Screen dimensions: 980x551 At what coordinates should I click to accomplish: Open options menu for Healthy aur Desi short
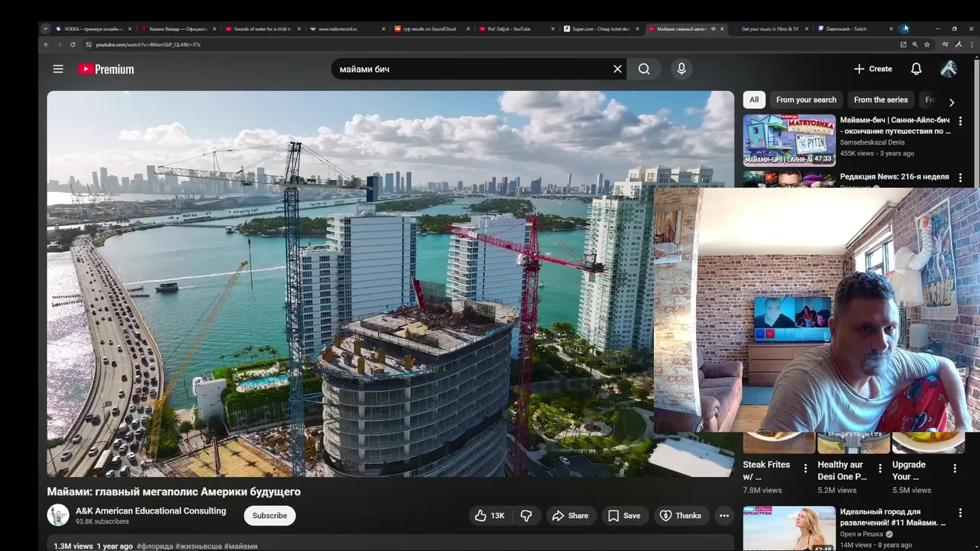point(880,468)
